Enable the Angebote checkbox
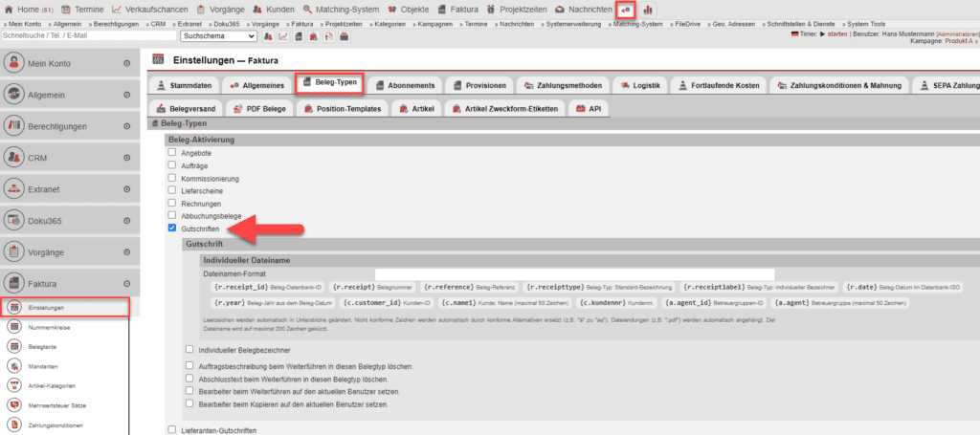This screenshot has width=980, height=435. pyautogui.click(x=172, y=152)
